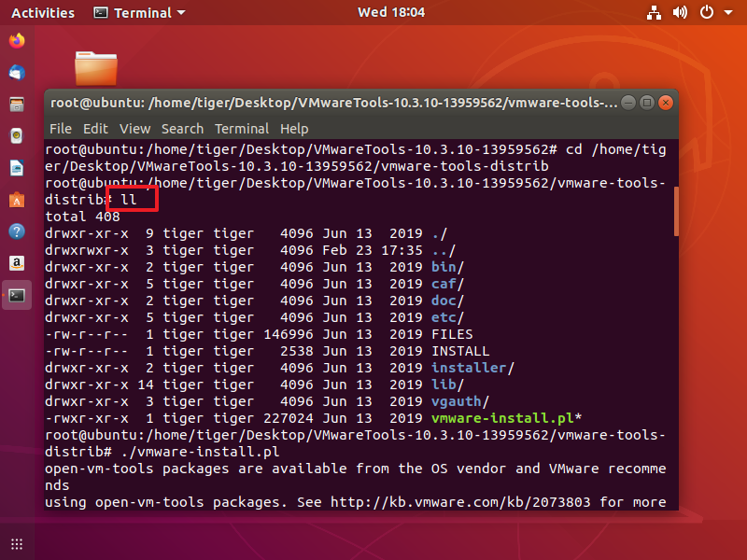Click the file size 2538
The height and width of the screenshot is (560, 747).
pyautogui.click(x=297, y=352)
